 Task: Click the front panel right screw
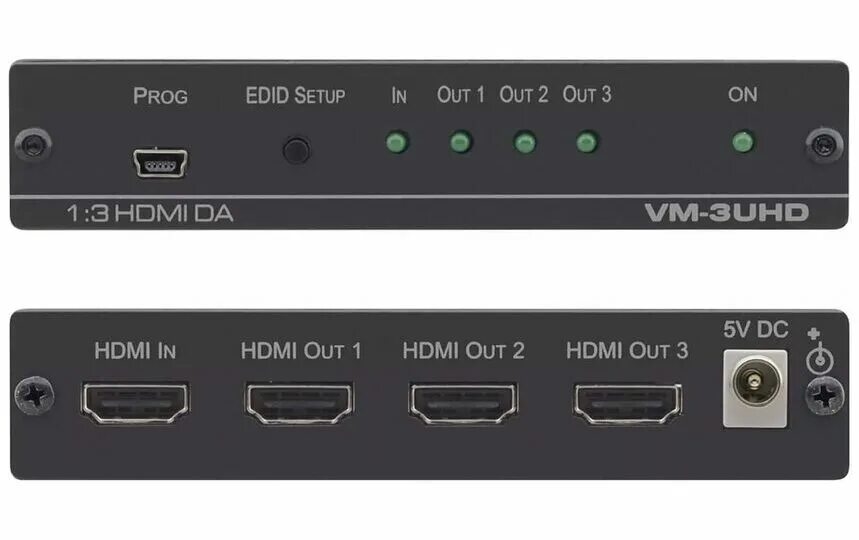824,146
